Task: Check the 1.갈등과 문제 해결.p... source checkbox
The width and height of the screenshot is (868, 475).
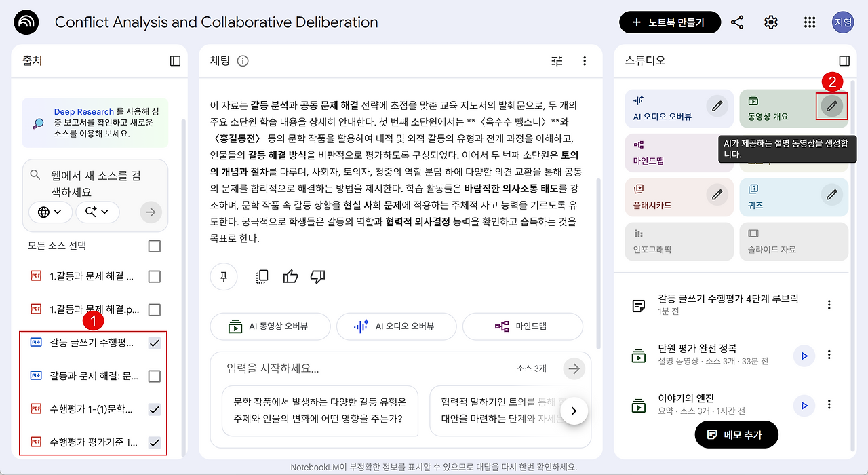Action: tap(155, 309)
